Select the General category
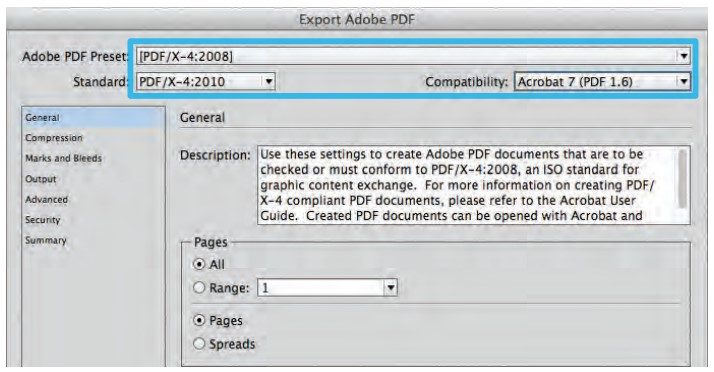This screenshot has width=714, height=372. coord(93,117)
